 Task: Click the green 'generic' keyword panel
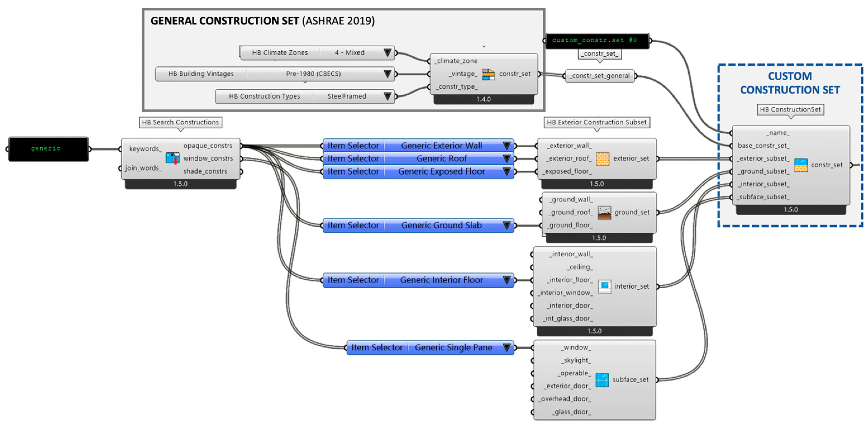pos(48,149)
